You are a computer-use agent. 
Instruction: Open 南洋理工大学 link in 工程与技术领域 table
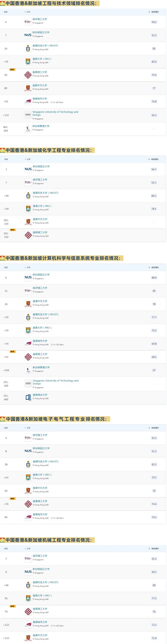40,19
